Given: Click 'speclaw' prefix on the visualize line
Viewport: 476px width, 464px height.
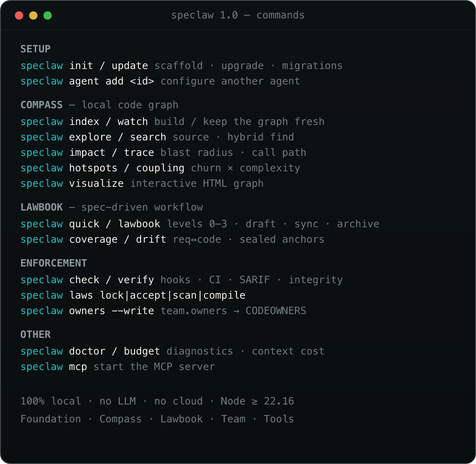Looking at the screenshot, I should coord(42,184).
